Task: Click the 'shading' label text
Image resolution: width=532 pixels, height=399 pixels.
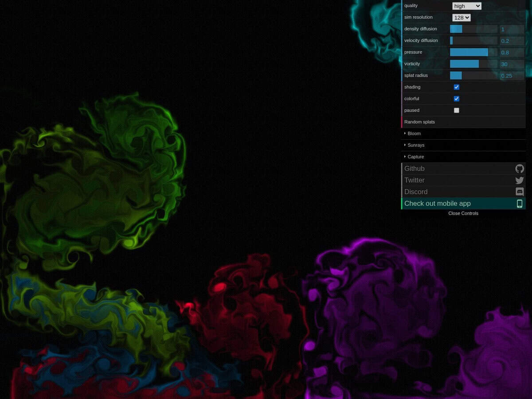Action: pos(412,87)
